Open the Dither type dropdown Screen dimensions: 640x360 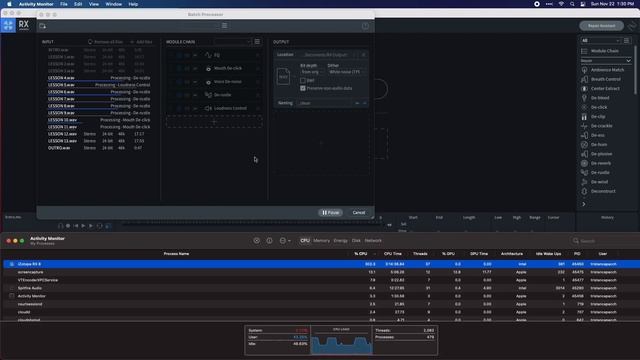tap(346, 72)
